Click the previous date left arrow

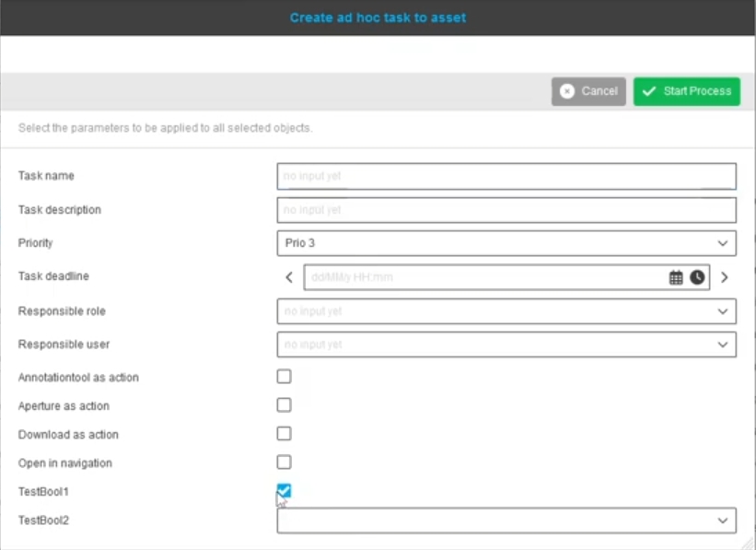[x=289, y=277]
